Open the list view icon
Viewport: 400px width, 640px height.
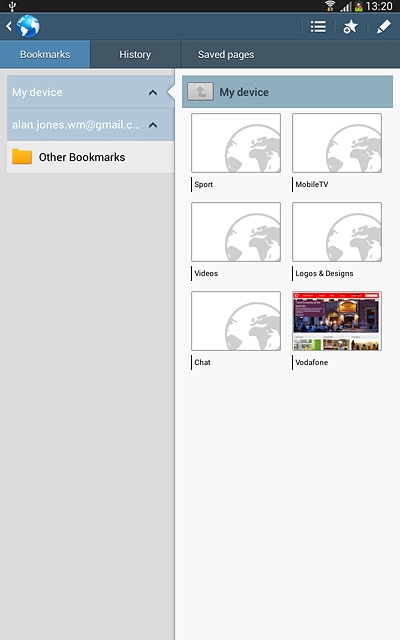318,27
